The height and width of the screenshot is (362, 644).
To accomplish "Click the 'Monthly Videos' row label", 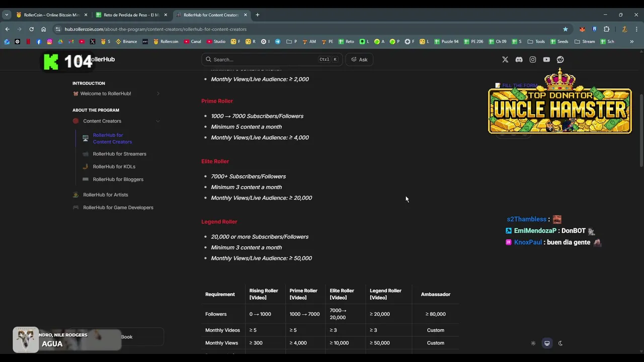I will tap(222, 330).
